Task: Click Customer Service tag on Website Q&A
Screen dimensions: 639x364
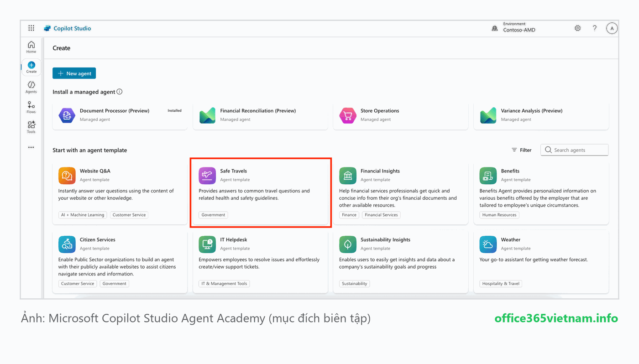Action: (x=129, y=215)
